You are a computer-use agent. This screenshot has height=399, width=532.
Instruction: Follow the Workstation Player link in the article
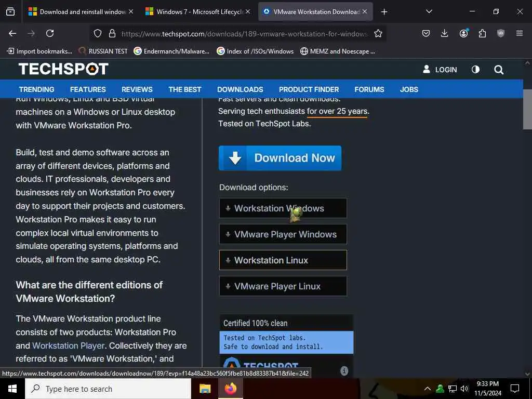point(68,345)
